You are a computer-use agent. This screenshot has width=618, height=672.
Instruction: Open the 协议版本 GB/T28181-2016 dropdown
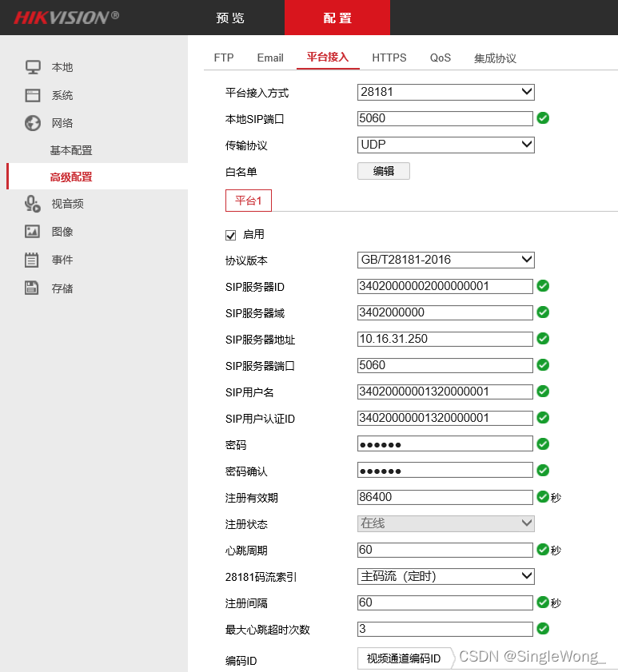point(445,260)
